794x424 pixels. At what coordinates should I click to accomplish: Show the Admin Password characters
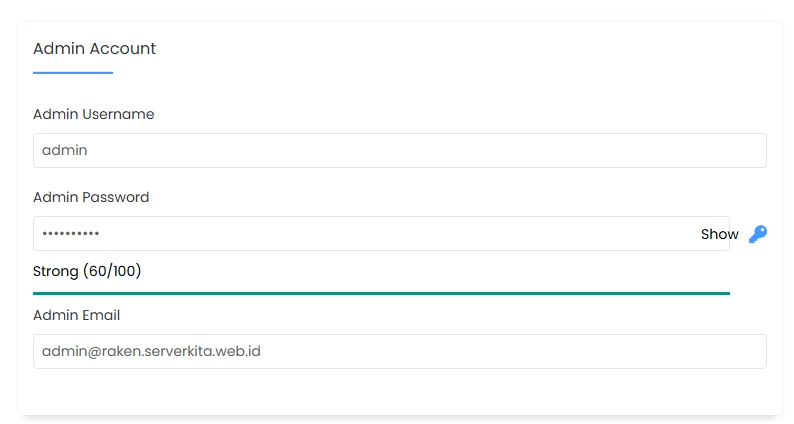tap(719, 234)
